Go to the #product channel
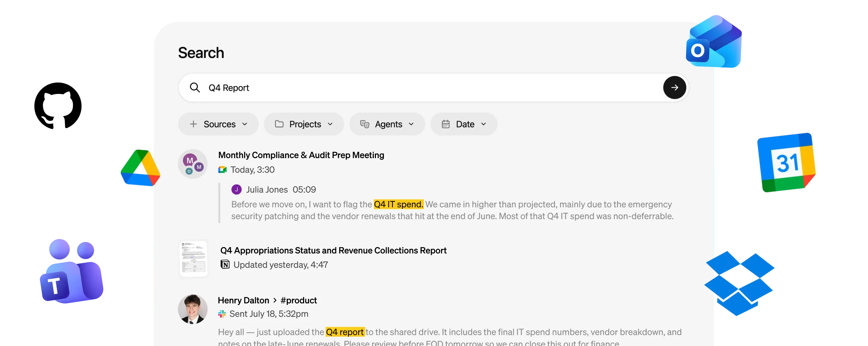Image resolution: width=868 pixels, height=346 pixels. point(299,300)
